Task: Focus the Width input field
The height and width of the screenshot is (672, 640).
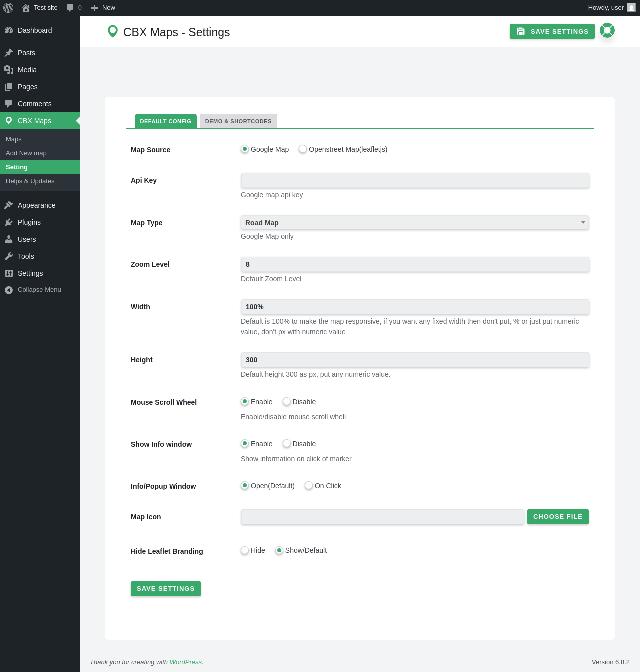Action: [415, 307]
